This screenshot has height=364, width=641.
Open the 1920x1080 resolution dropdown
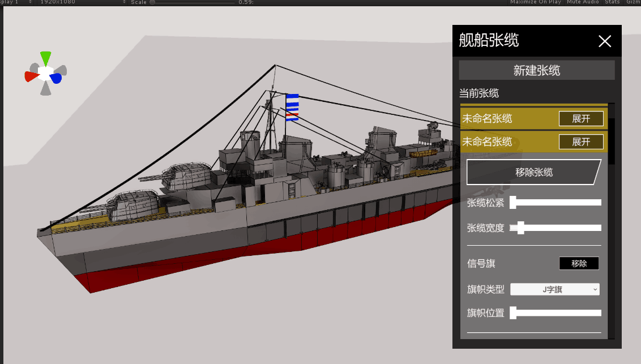tap(82, 2)
